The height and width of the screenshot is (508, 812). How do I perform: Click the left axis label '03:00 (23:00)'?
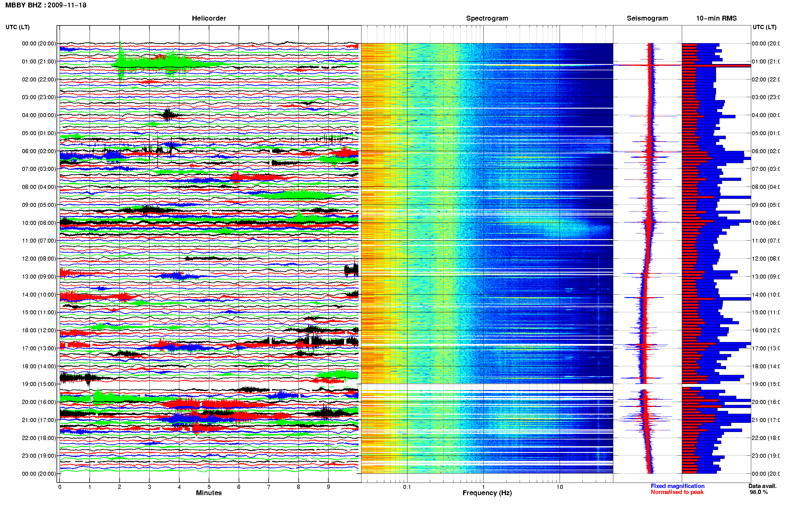39,97
